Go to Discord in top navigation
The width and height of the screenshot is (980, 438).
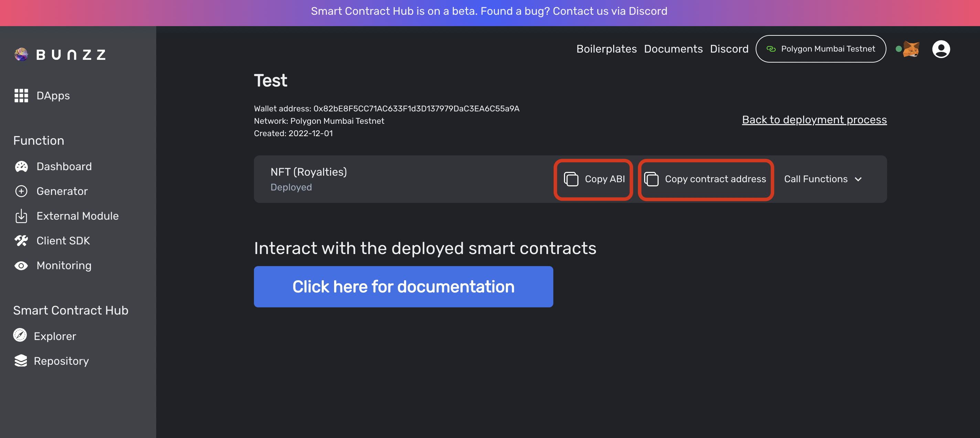click(729, 49)
